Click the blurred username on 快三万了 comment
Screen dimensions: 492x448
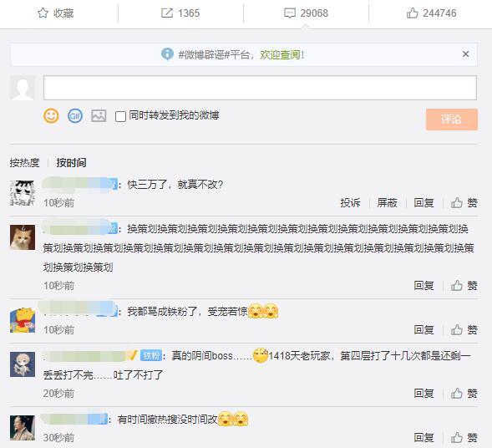click(x=80, y=184)
